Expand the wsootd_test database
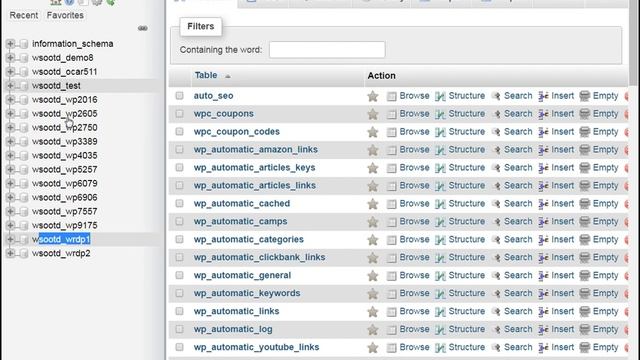The width and height of the screenshot is (640, 360). 10,86
